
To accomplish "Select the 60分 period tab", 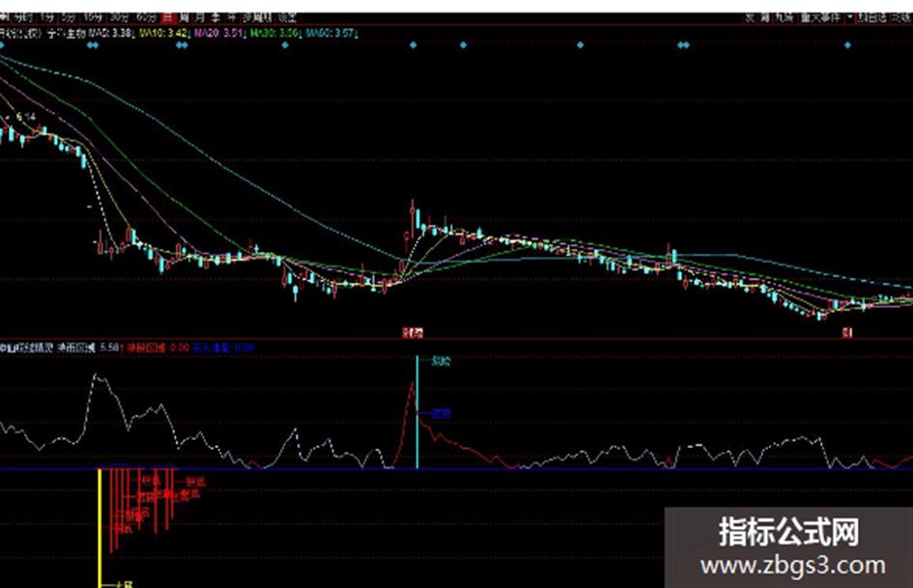I will pyautogui.click(x=145, y=17).
